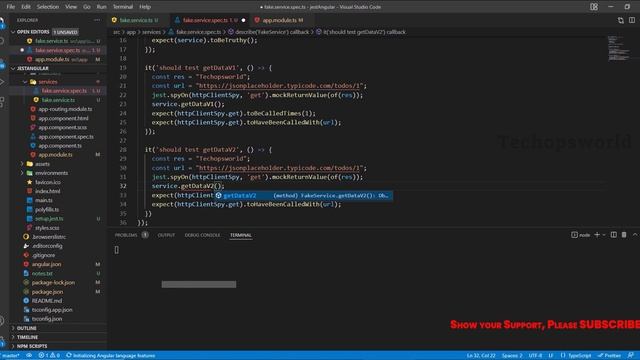640x360 pixels.
Task: Open angular.json in file tree
Action: coord(46,264)
